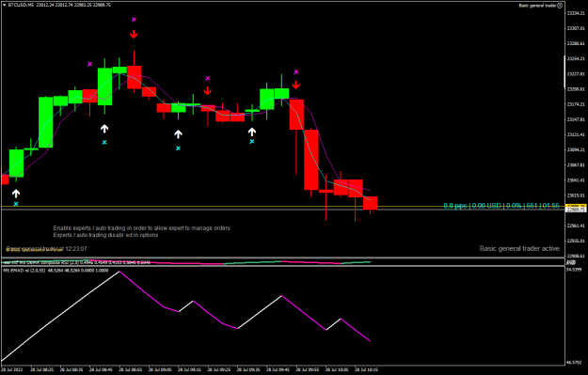Viewport: 588px width, 375px height.
Task: Click the '28 Jul 2022' date axis label
Action: pyautogui.click(x=12, y=369)
